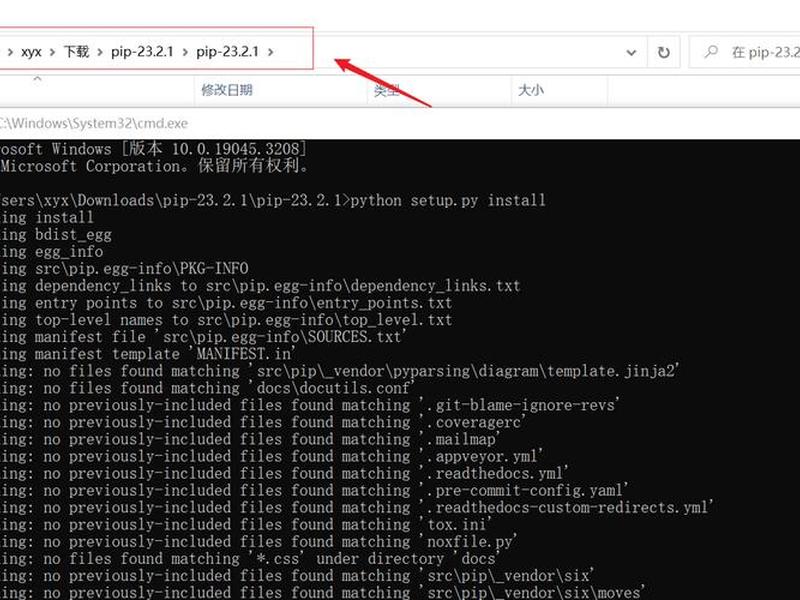Click the 'bdist_egg' output line

tap(56, 234)
